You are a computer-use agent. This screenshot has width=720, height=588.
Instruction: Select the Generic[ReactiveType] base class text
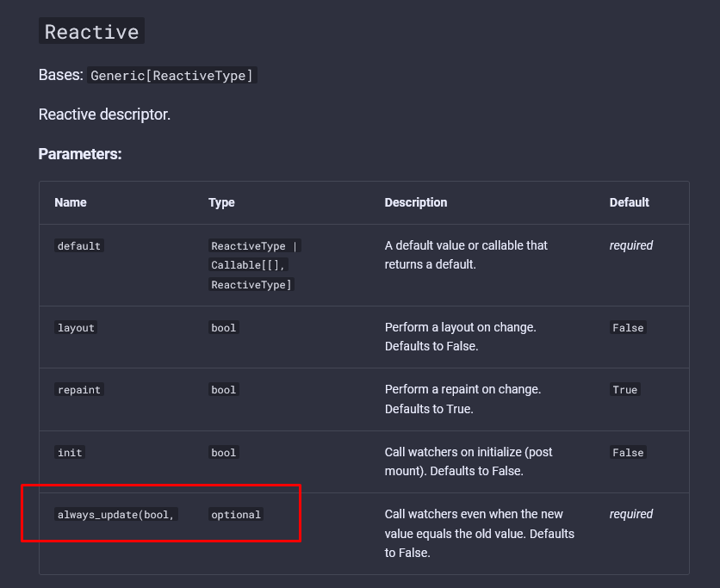click(x=172, y=75)
